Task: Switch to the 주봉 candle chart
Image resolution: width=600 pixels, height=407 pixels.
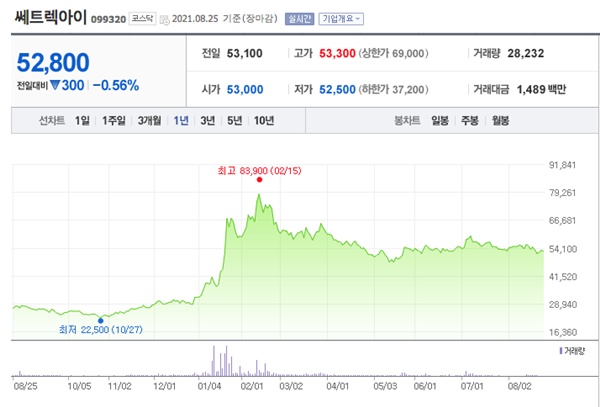Action: 470,121
